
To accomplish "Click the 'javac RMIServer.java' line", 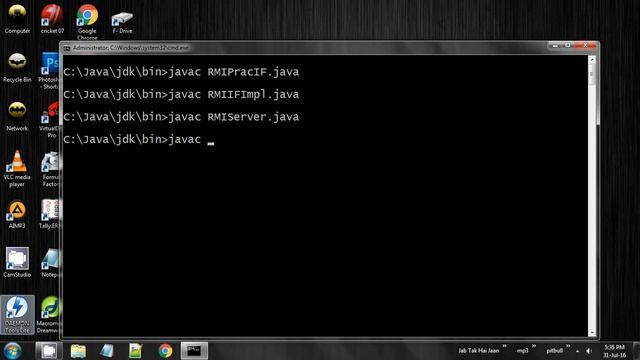I will pyautogui.click(x=181, y=117).
